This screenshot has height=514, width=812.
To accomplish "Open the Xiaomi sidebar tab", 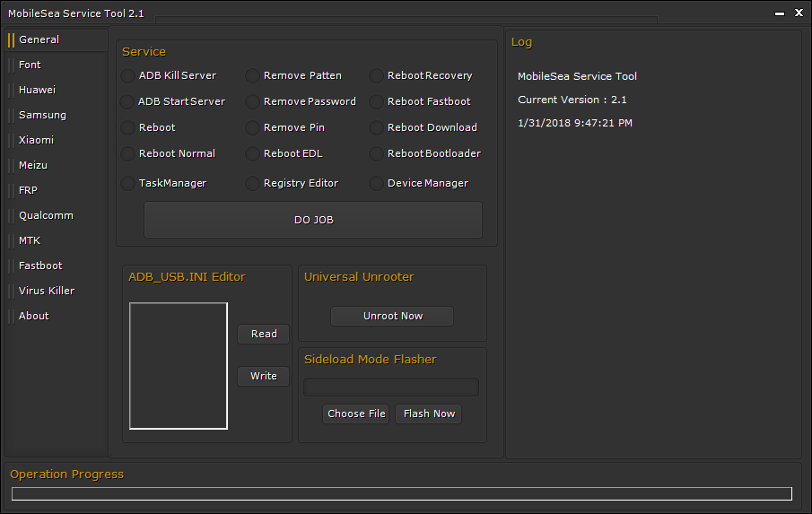I will (x=57, y=140).
